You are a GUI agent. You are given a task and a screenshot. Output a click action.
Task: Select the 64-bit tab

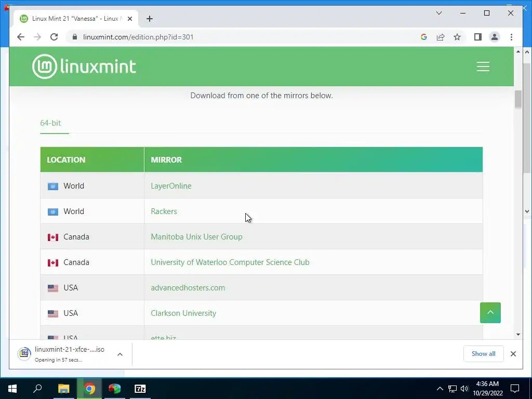[50, 123]
